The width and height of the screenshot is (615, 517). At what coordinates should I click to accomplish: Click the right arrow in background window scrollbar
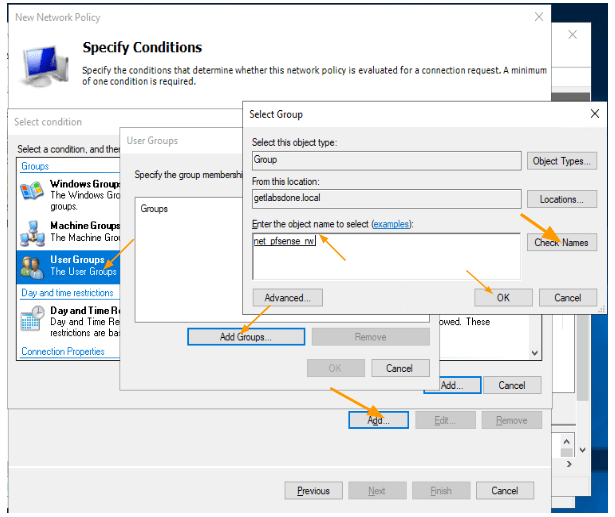coord(569,464)
